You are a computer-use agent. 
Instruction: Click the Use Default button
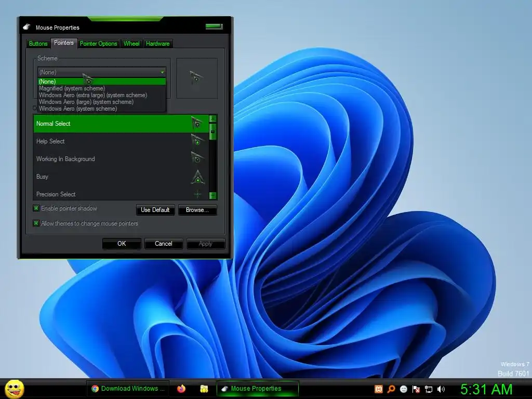[x=155, y=210]
